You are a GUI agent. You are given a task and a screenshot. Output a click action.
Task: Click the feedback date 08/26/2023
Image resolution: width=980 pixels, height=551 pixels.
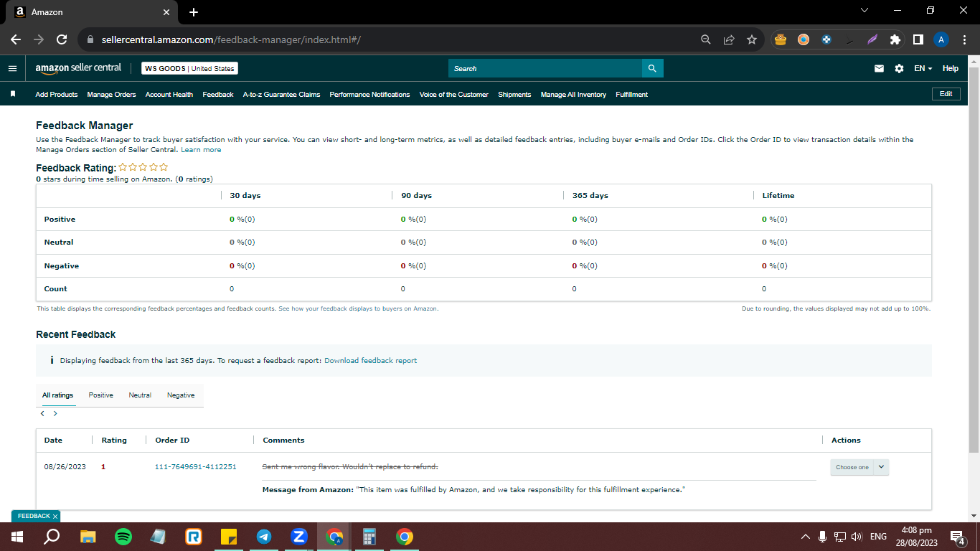[65, 467]
